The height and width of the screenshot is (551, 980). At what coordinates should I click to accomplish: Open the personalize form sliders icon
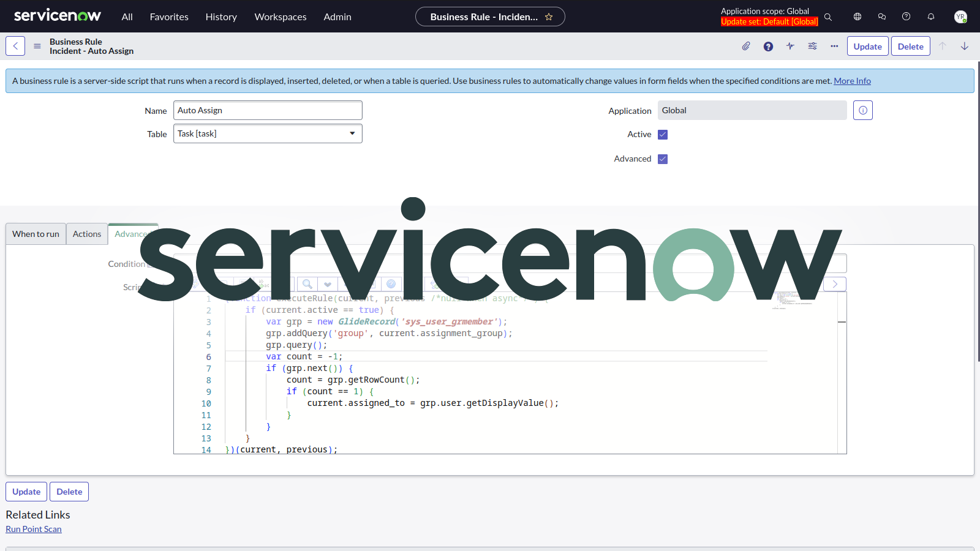click(812, 46)
